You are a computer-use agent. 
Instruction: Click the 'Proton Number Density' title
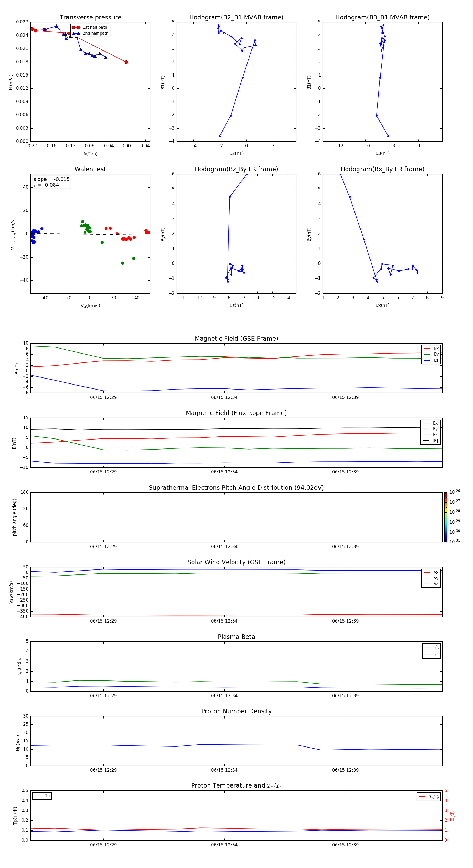coord(236,711)
